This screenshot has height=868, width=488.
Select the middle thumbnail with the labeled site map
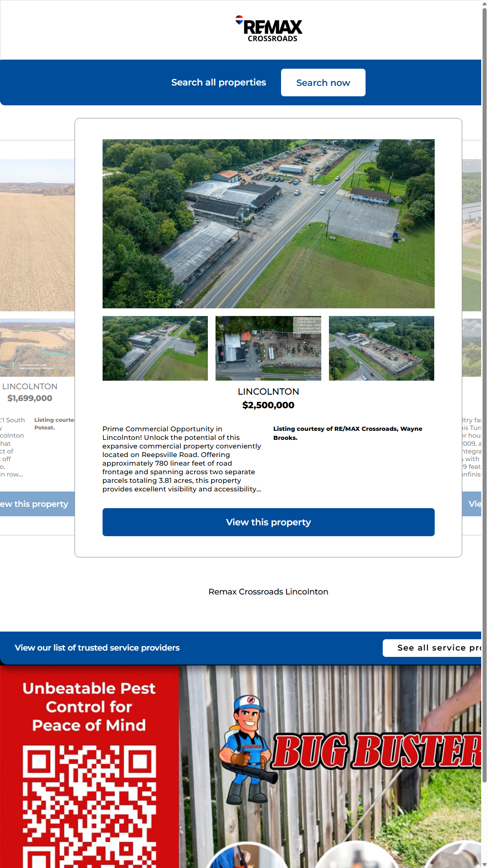tap(268, 348)
